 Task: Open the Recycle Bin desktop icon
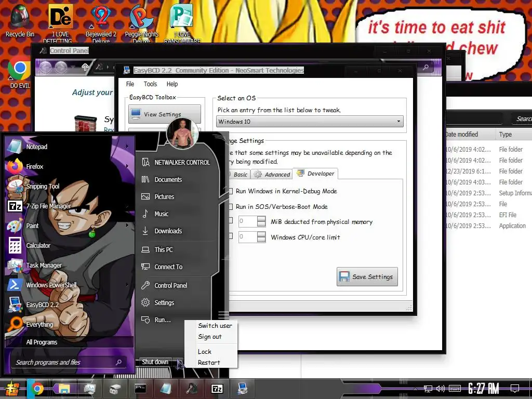(x=20, y=21)
